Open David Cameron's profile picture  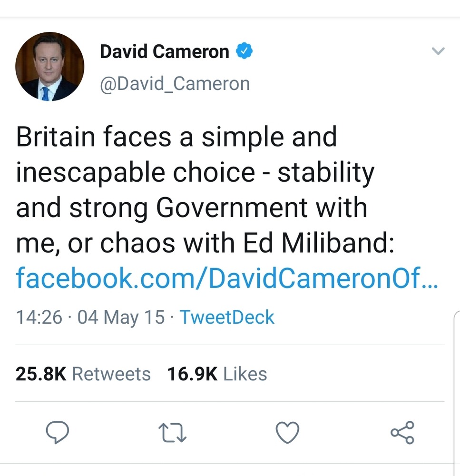point(50,67)
